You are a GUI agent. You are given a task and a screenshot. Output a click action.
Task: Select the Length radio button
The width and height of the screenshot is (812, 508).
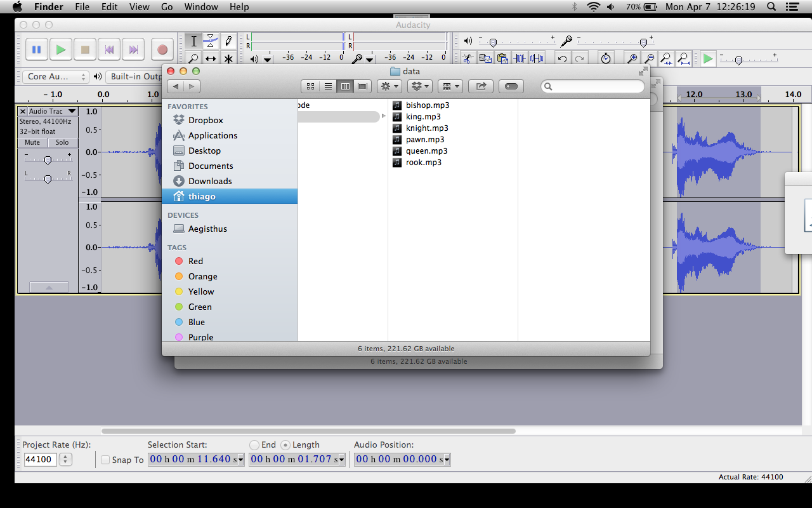[285, 445]
